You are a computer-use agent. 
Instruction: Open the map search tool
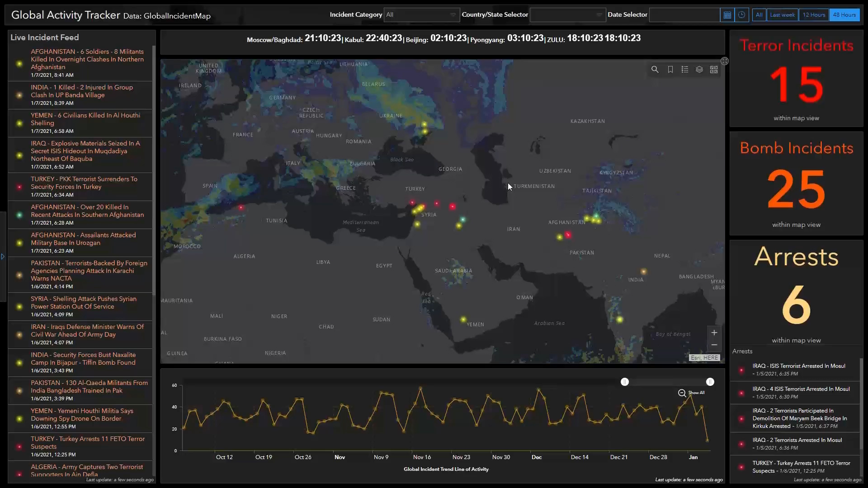[x=655, y=70]
